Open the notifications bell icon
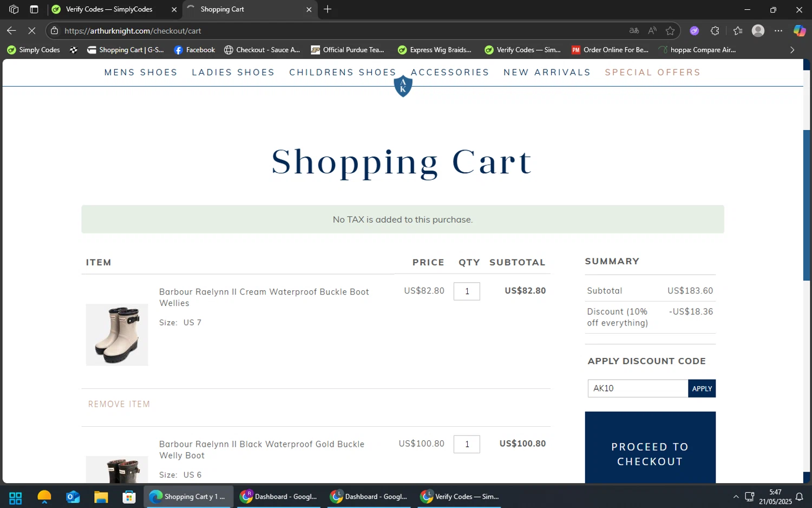The width and height of the screenshot is (812, 508). coord(799,497)
